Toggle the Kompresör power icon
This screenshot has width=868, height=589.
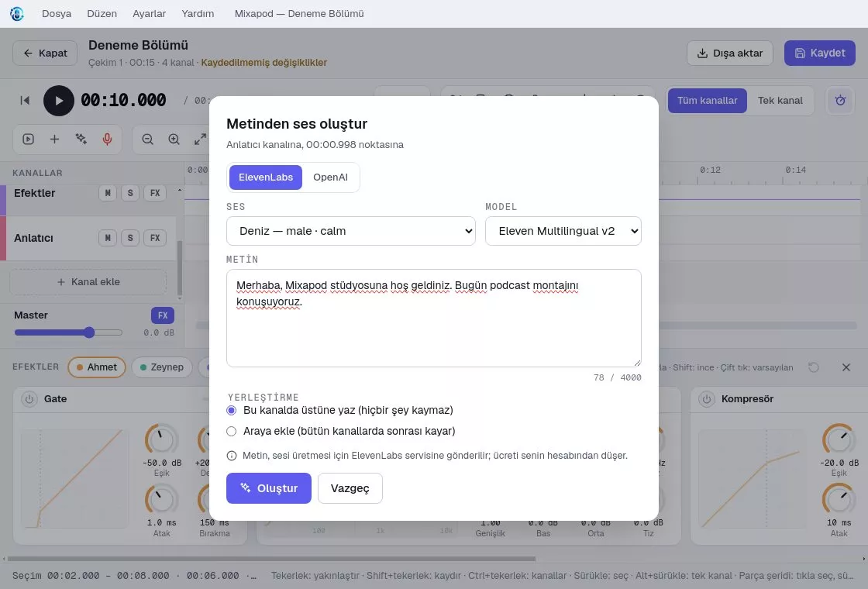click(x=706, y=398)
